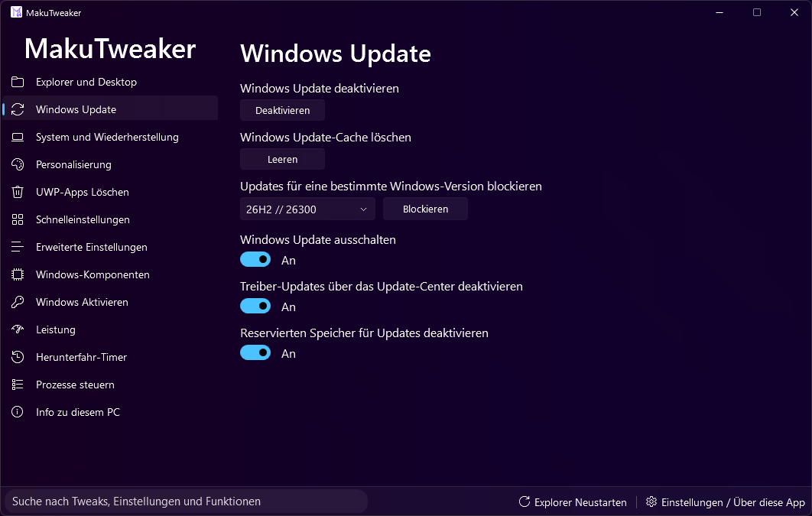
Task: Click the folder icon beside Explorer und Desktop
Action: (18, 82)
